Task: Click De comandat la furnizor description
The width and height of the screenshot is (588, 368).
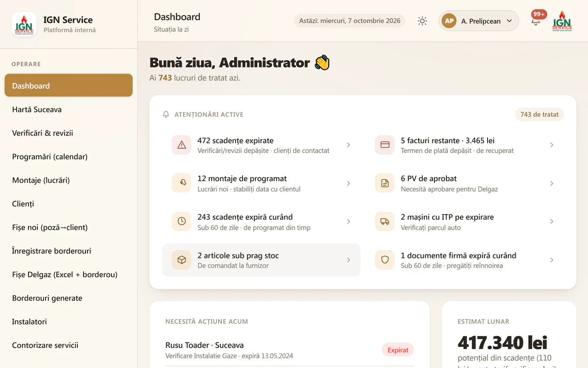Action: click(x=233, y=265)
